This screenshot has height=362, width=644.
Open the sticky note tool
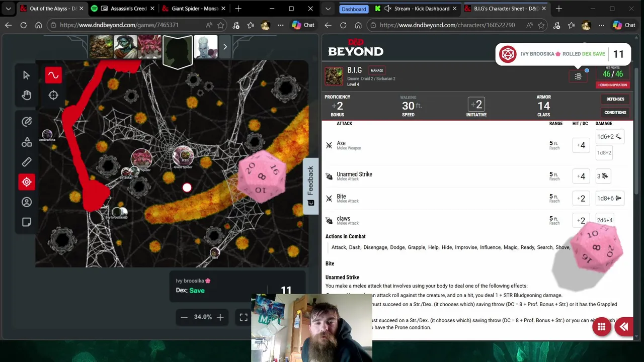coord(27,222)
